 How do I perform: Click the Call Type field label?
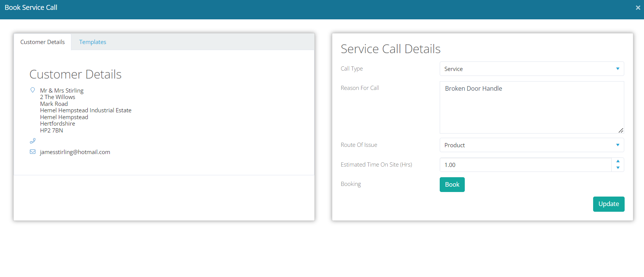[x=352, y=69]
